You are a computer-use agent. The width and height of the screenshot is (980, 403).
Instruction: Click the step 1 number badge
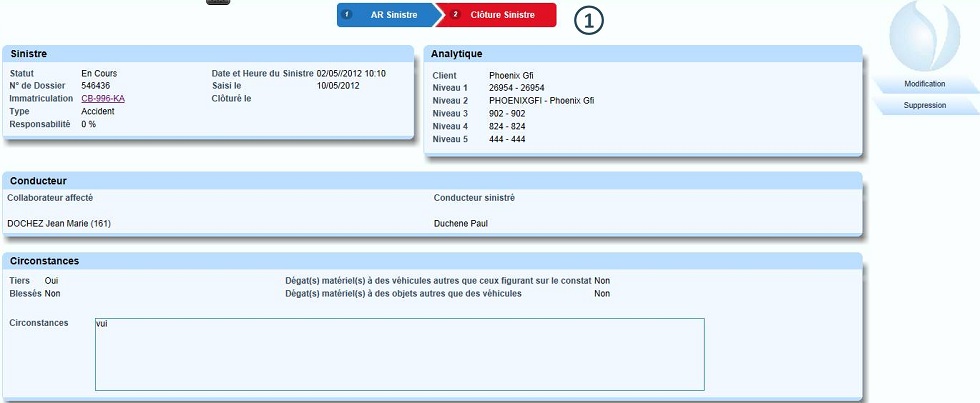347,15
